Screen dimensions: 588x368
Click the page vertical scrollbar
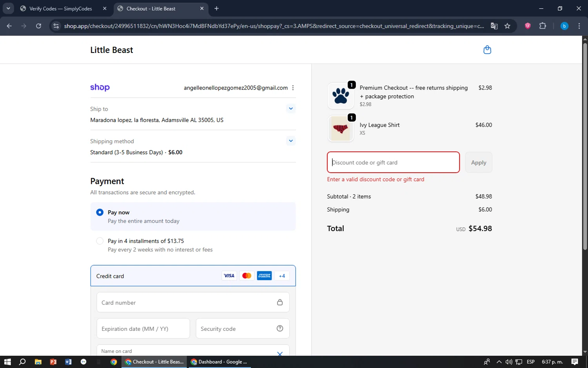(585, 146)
